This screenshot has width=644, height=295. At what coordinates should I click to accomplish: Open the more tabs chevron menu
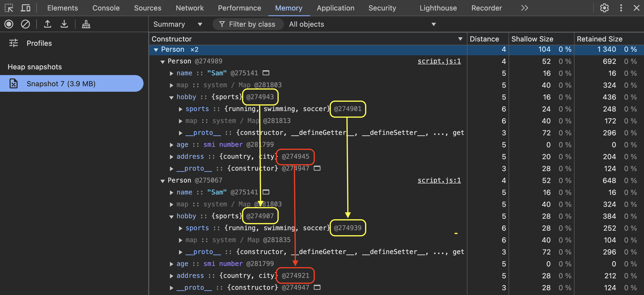(x=525, y=8)
